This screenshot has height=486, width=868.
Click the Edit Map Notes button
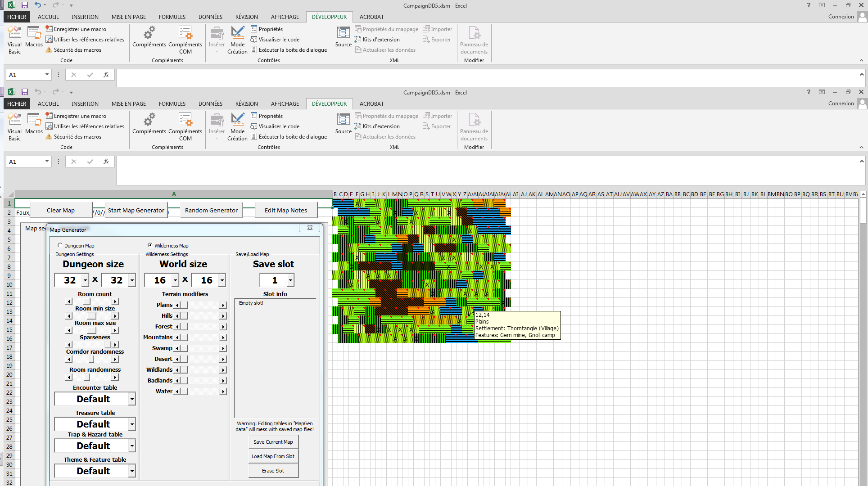click(x=286, y=210)
